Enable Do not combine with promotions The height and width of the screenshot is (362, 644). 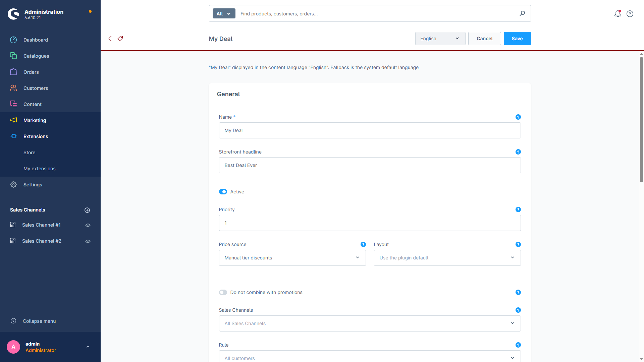click(223, 292)
